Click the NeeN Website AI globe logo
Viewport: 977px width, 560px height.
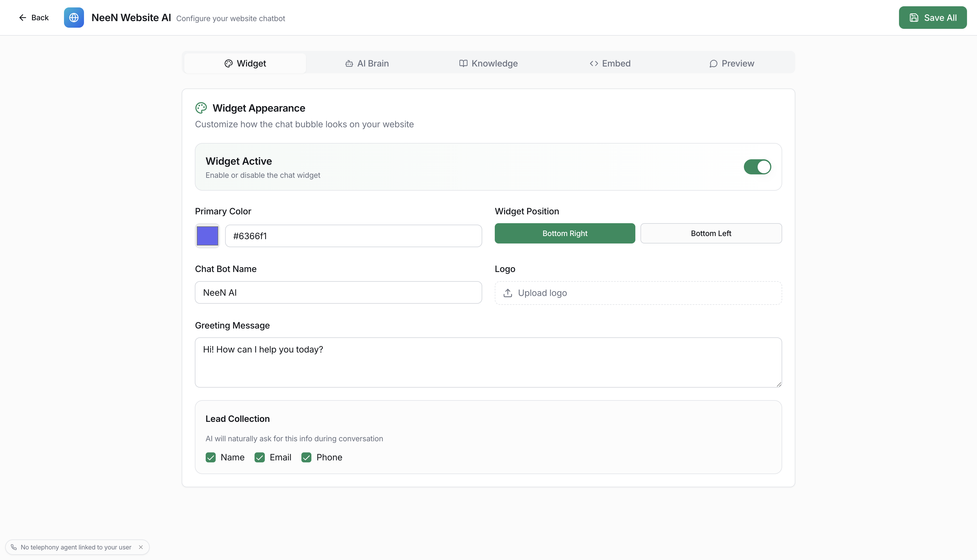click(x=74, y=18)
